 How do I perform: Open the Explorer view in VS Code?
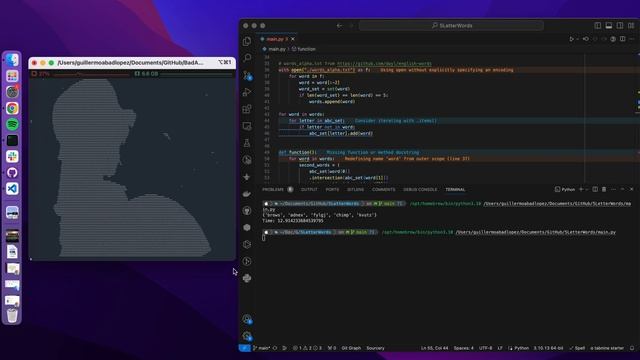[247, 41]
